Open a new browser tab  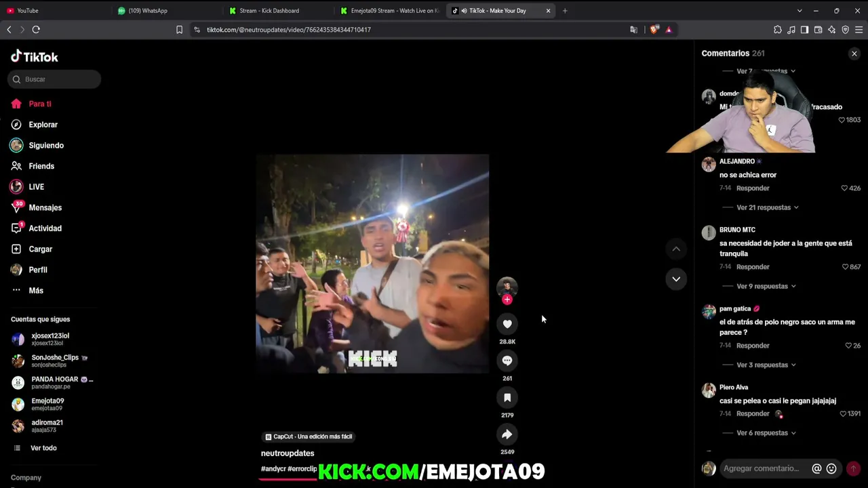tap(565, 11)
